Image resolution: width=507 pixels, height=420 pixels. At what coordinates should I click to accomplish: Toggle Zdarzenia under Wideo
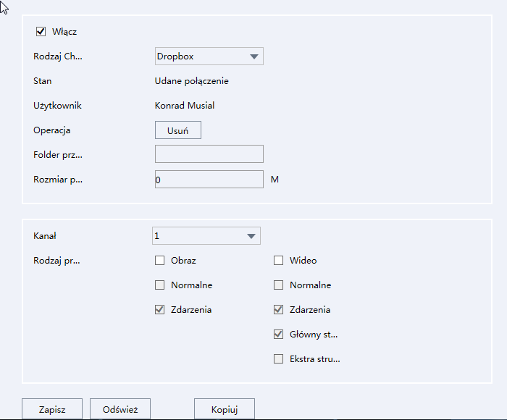point(278,310)
